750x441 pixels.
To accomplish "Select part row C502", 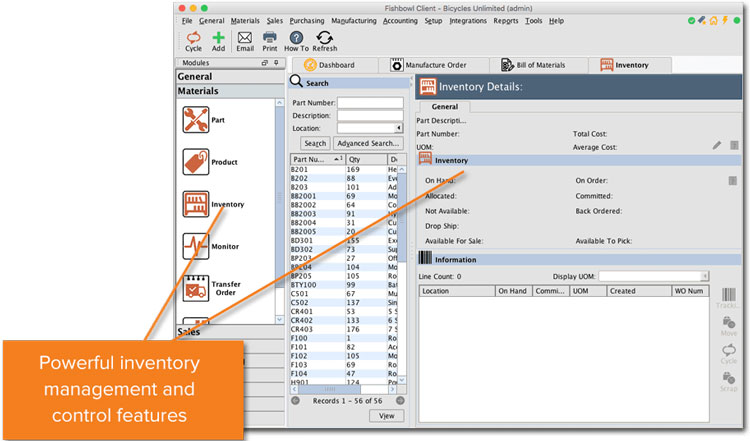I will (x=344, y=302).
